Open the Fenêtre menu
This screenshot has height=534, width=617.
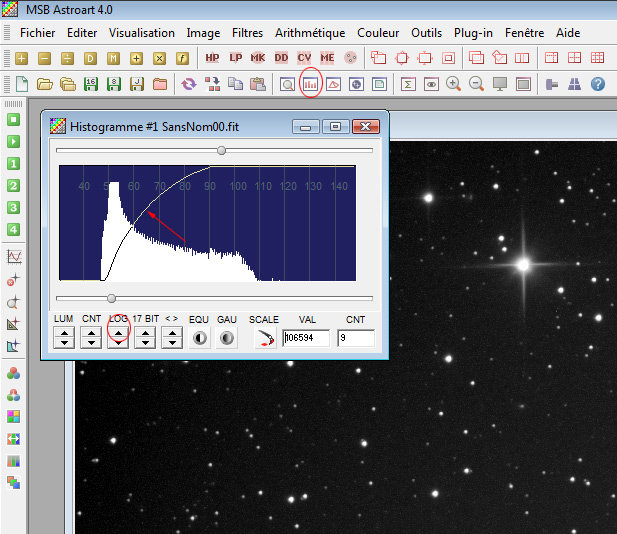524,33
